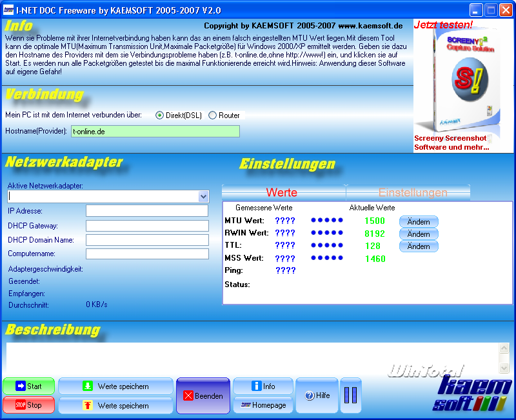The height and width of the screenshot is (420, 516).
Task: Click Screeny Screenshot Software und mehr link
Action: tap(451, 143)
